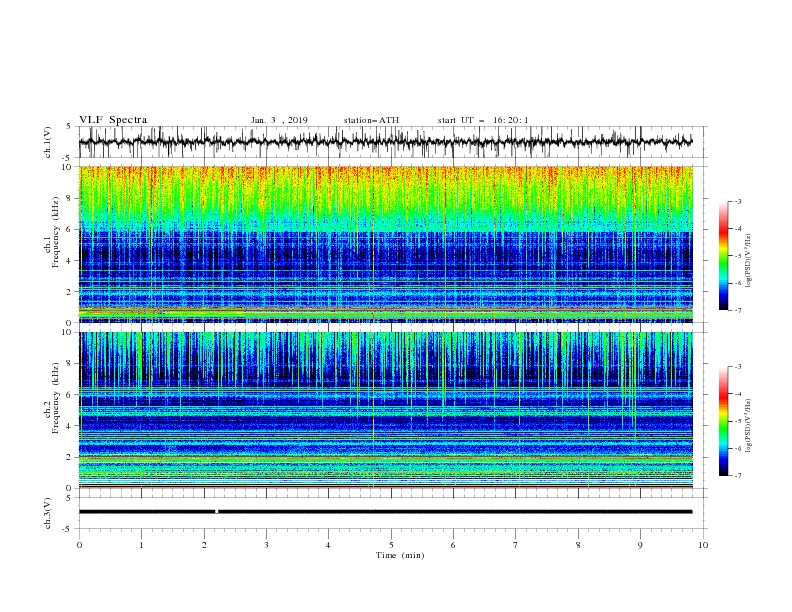Image resolution: width=792 pixels, height=612 pixels.
Task: Click the "-3" tick on the upper colorbar
Action: click(737, 201)
